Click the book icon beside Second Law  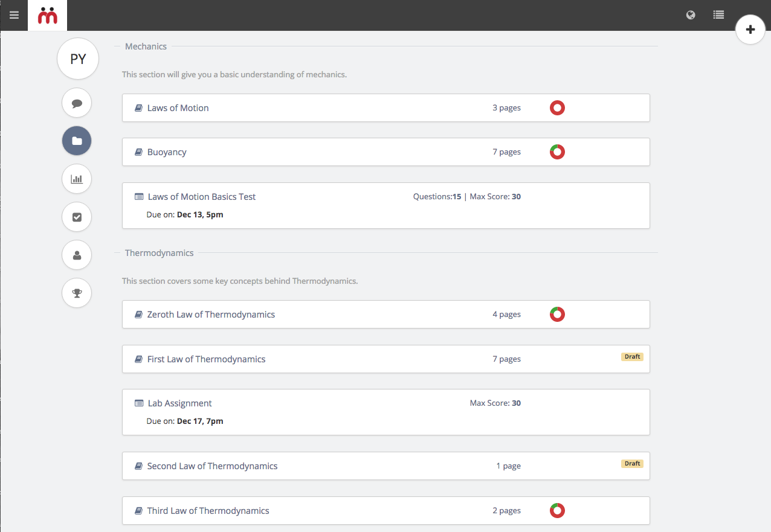(138, 466)
